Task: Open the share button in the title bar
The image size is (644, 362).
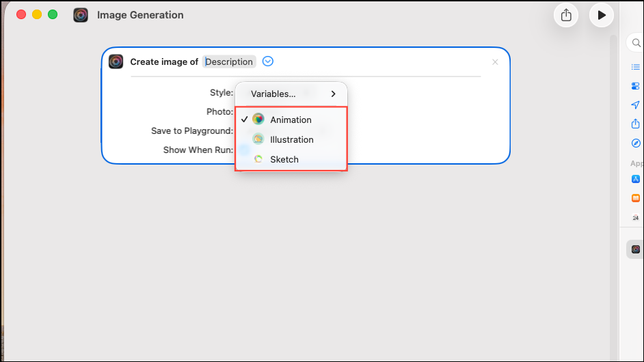Action: point(566,15)
